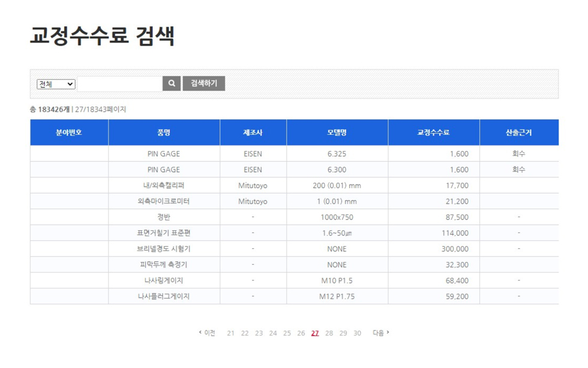The width and height of the screenshot is (588, 368).
Task: Open page 29 in pagination
Action: (343, 333)
